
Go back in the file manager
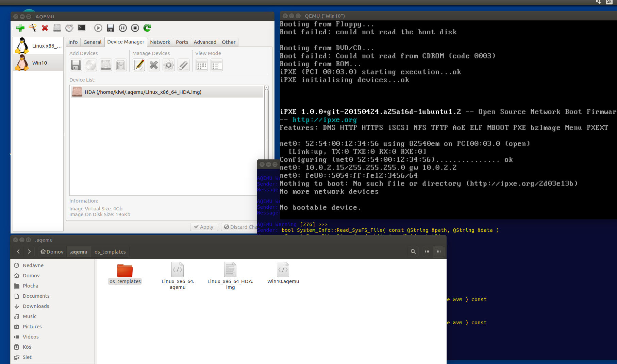(x=18, y=252)
